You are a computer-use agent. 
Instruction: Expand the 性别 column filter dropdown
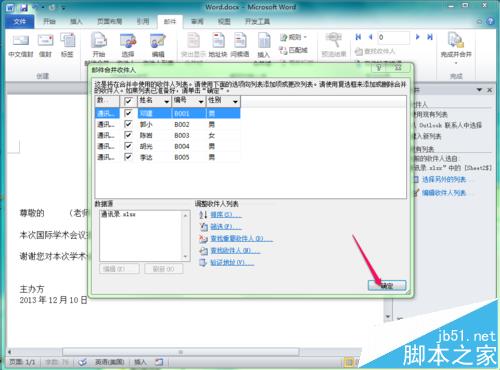[235, 101]
